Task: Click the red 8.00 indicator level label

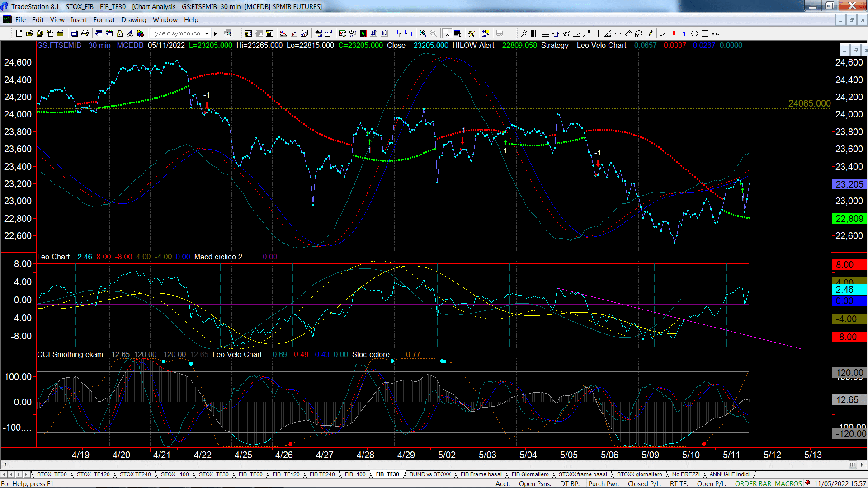Action: click(x=849, y=265)
